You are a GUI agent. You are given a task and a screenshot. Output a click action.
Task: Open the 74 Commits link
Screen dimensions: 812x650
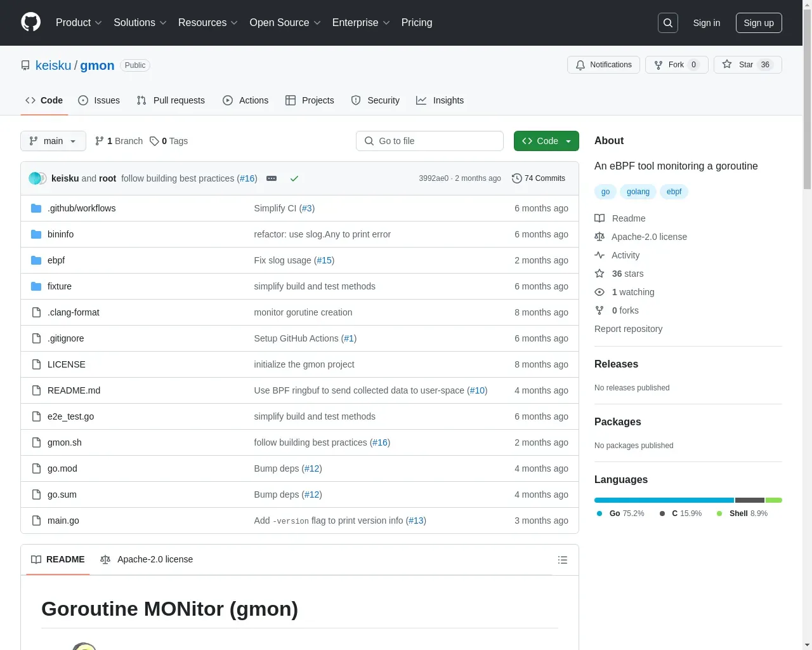pyautogui.click(x=539, y=178)
